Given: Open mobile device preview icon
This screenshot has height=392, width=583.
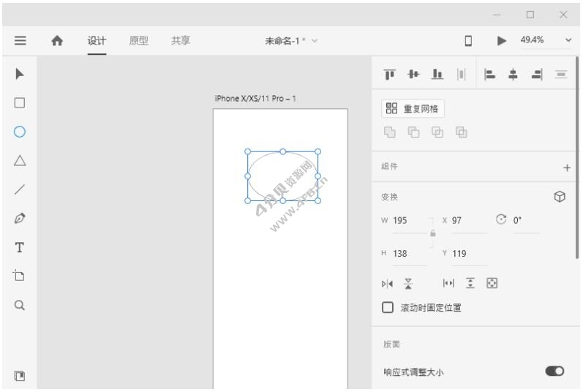Looking at the screenshot, I should coord(468,40).
